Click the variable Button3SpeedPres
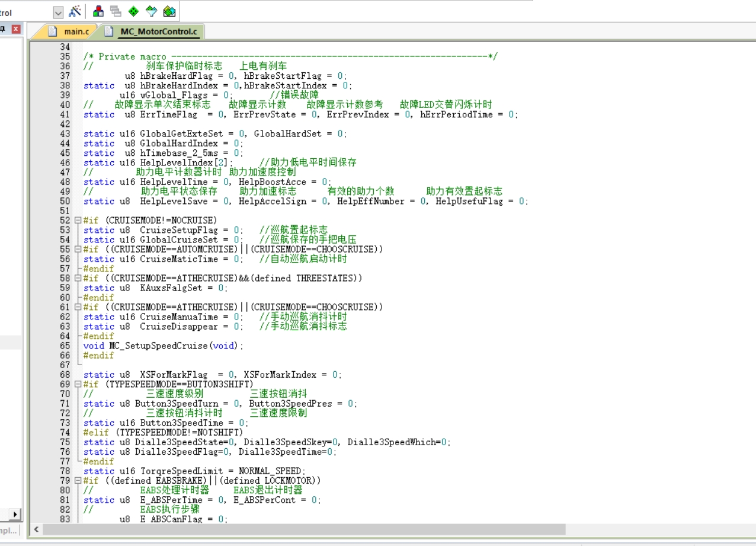The width and height of the screenshot is (756, 546). [x=290, y=404]
